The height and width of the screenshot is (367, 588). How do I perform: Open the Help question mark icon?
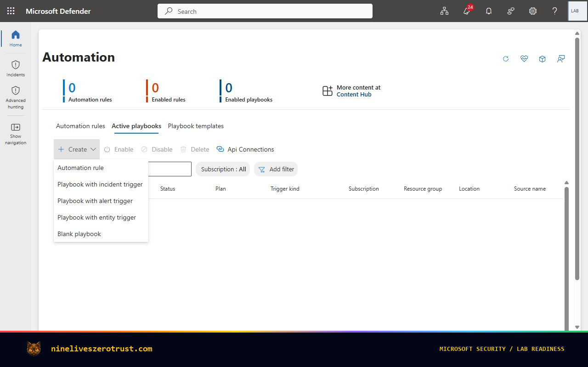coord(555,11)
